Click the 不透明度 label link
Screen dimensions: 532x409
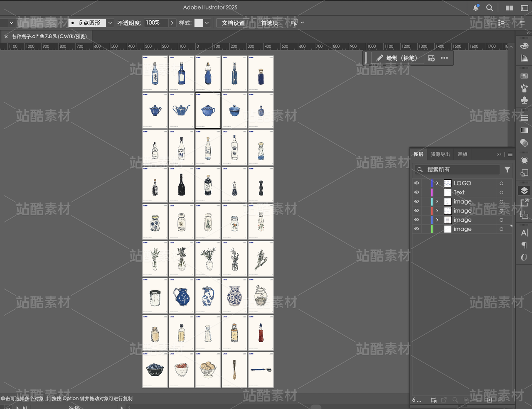(129, 23)
